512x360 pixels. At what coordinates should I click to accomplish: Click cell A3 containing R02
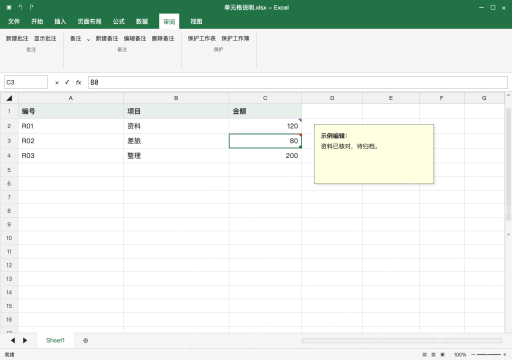[x=71, y=141]
